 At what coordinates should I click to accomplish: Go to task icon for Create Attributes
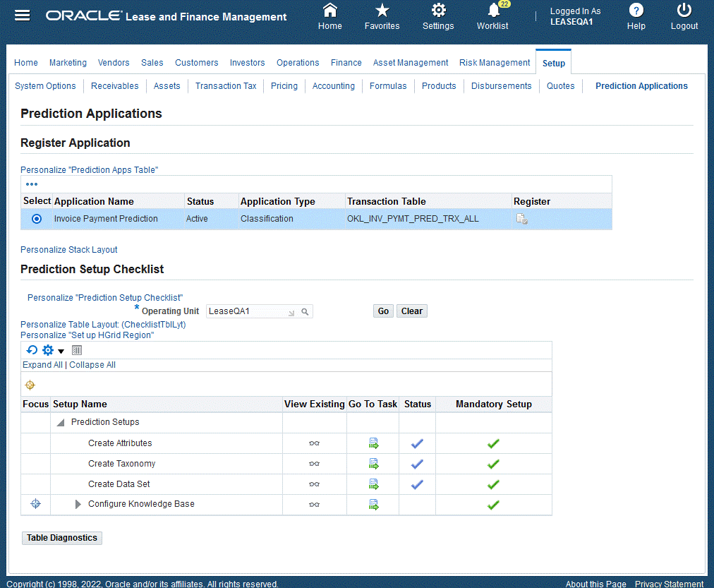click(x=374, y=443)
